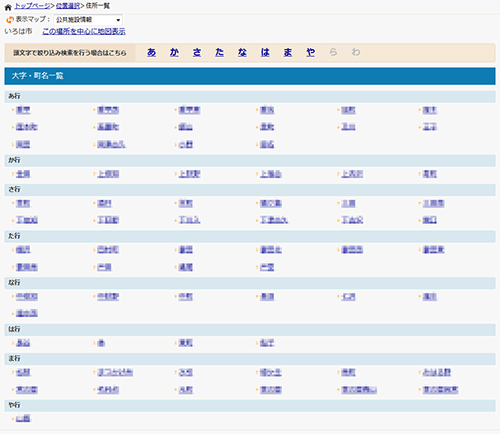The image size is (500, 434).
Task: Filter the list by か initial
Action: click(x=174, y=52)
